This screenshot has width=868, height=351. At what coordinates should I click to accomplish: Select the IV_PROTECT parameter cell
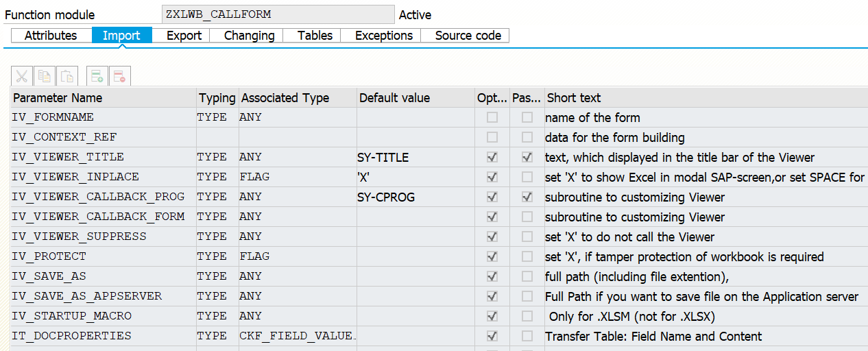[x=104, y=256]
